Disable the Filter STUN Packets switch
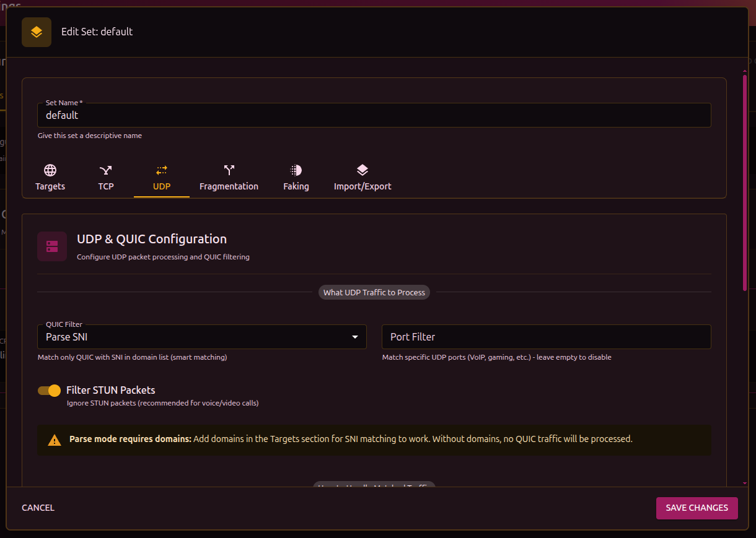This screenshot has height=538, width=756. (50, 390)
